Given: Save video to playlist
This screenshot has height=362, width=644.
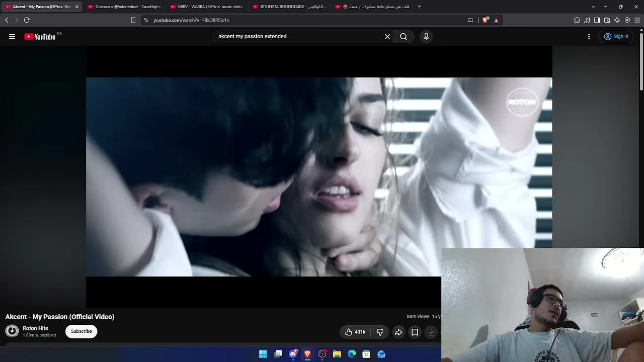Looking at the screenshot, I should click(415, 332).
